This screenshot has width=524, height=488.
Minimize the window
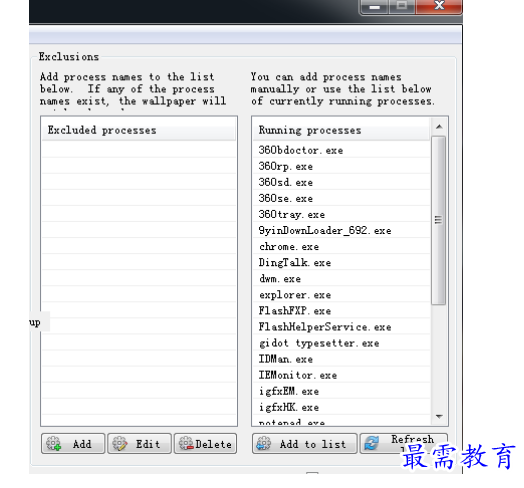[x=374, y=6]
